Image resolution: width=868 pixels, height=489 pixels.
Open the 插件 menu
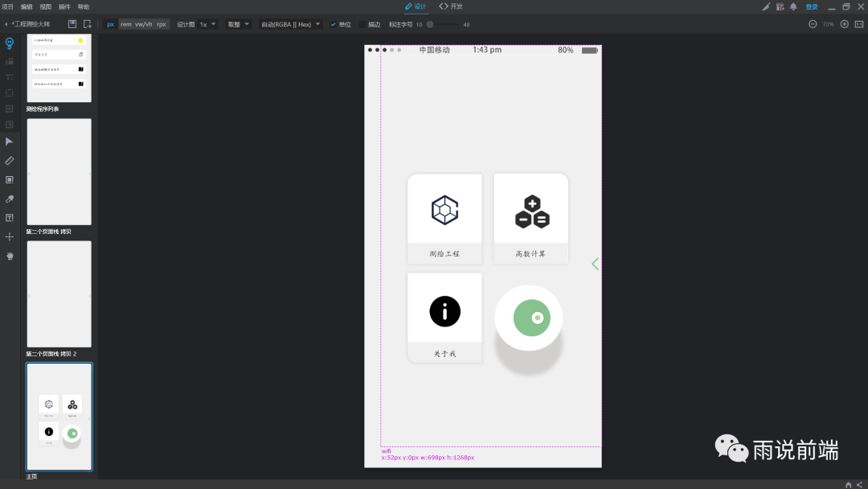[x=65, y=6]
